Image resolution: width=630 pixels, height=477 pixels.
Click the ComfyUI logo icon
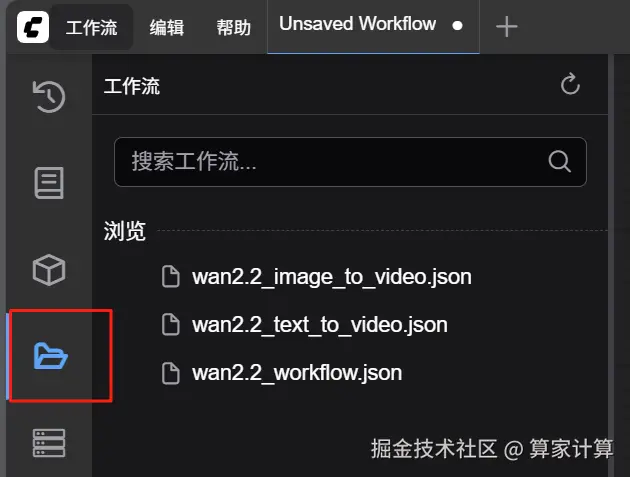33,27
